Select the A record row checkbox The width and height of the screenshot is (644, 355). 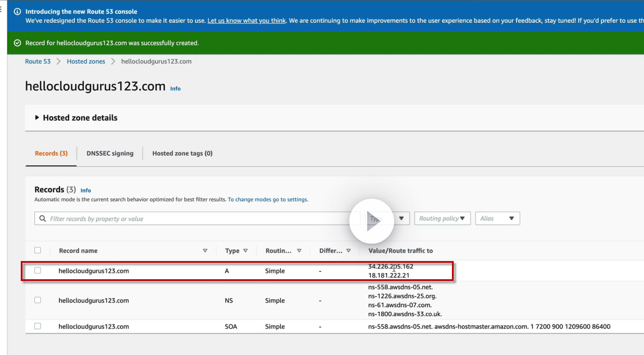pos(38,271)
